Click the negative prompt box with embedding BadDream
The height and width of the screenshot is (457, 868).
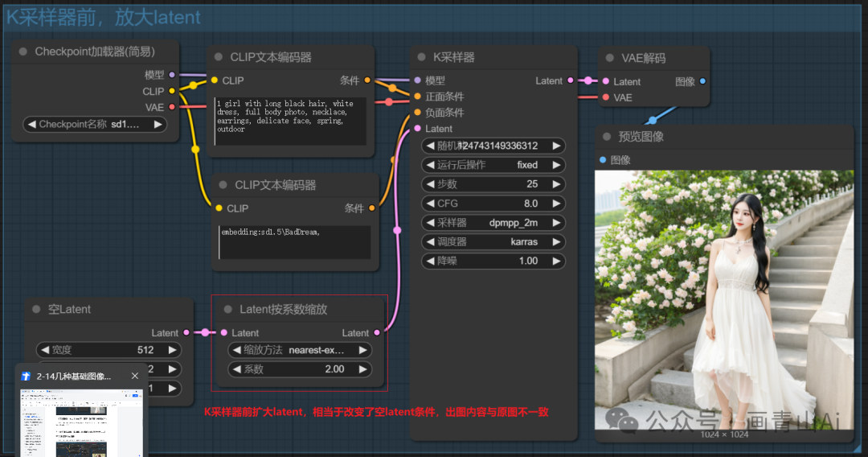[x=294, y=242]
